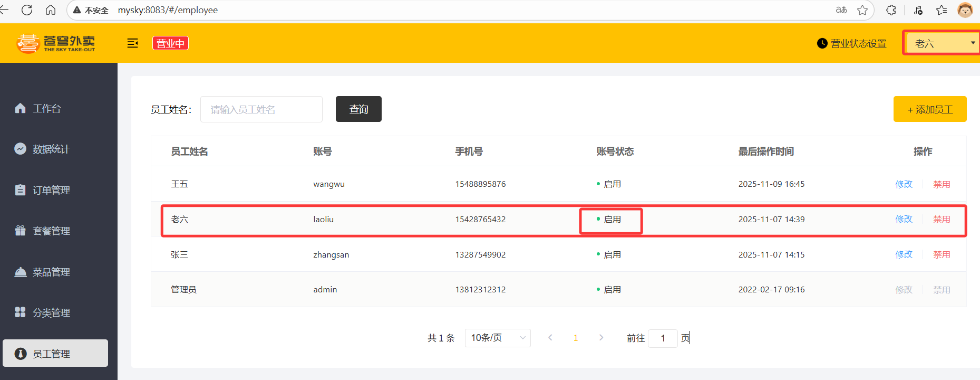Viewport: 980px width, 380px height.
Task: Click 修改 for employee 老六
Action: (904, 219)
